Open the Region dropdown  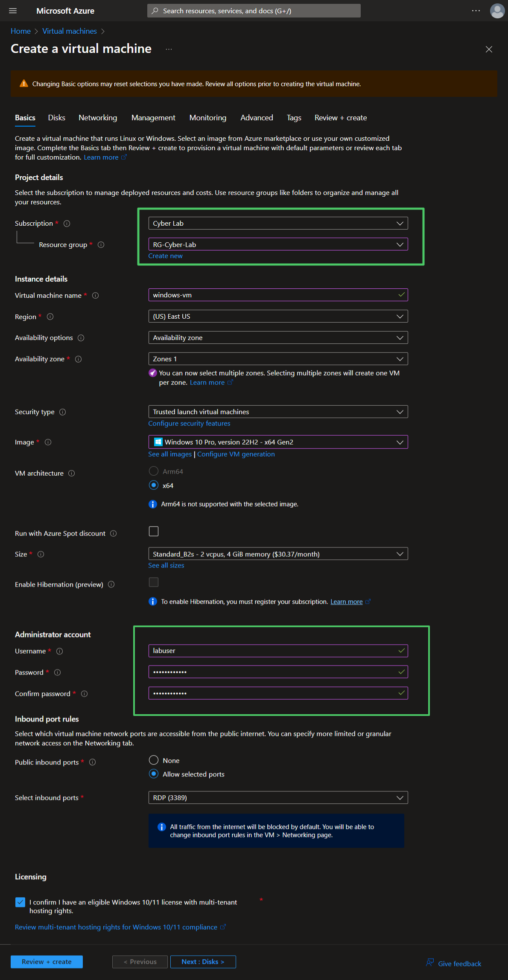pos(278,317)
